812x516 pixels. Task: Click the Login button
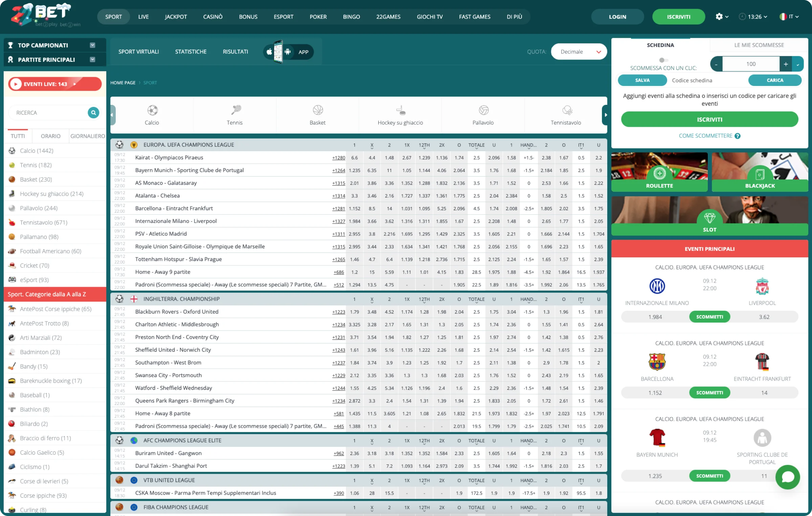[617, 17]
